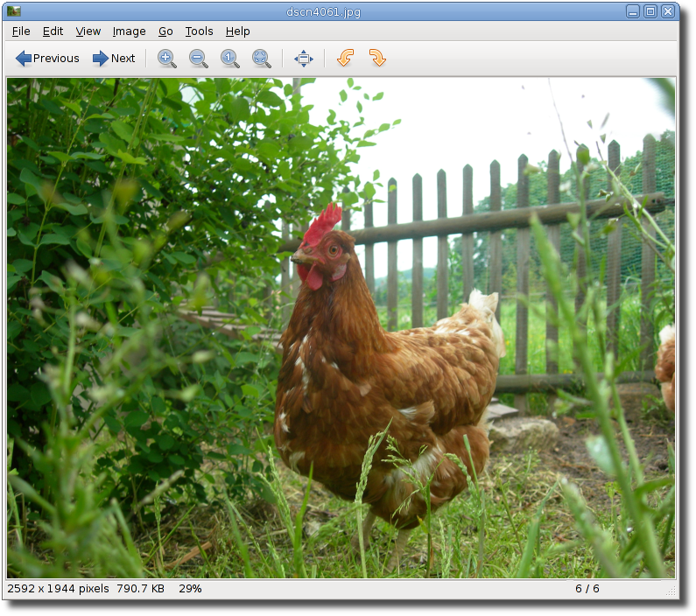Open the File menu
Image resolution: width=696 pixels, height=616 pixels.
coord(21,31)
